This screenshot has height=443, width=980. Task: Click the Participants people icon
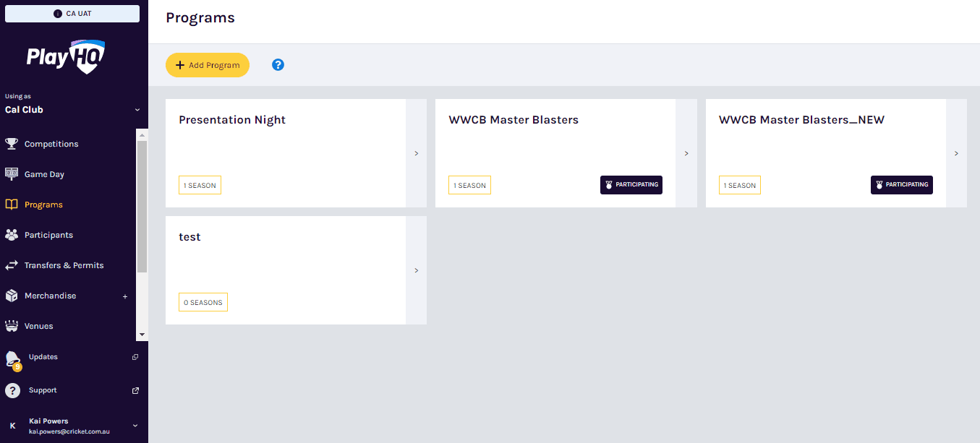pyautogui.click(x=12, y=235)
